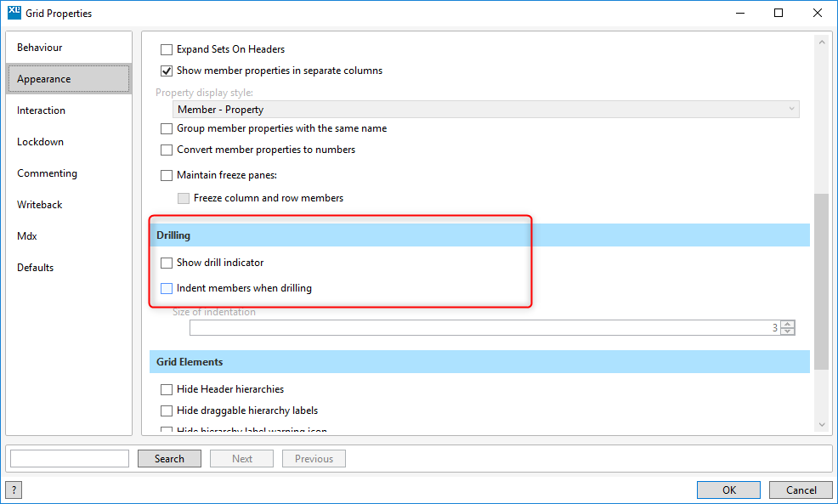Click the Search button
The height and width of the screenshot is (504, 838).
[x=169, y=459]
